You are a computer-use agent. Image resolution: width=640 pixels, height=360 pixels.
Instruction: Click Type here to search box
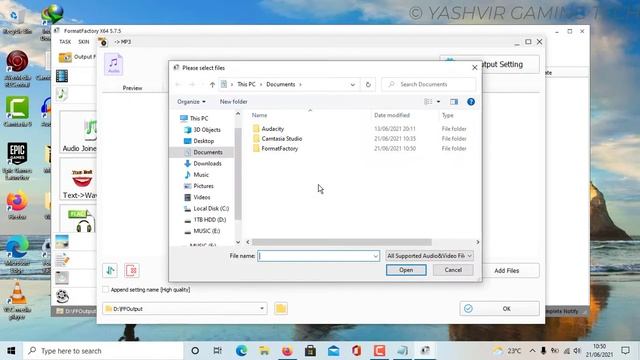(103, 351)
